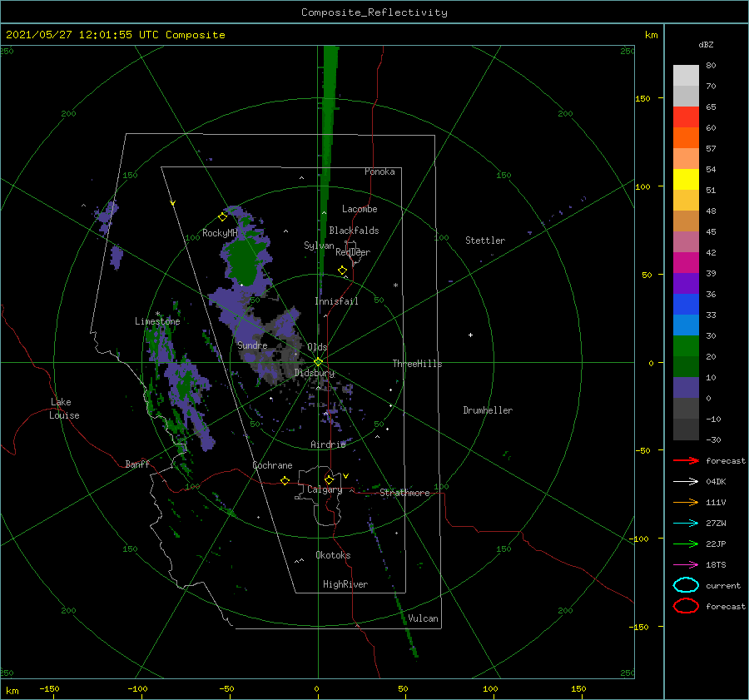The width and height of the screenshot is (749, 700).
Task: Click the RockyMH location label
Action: (220, 233)
